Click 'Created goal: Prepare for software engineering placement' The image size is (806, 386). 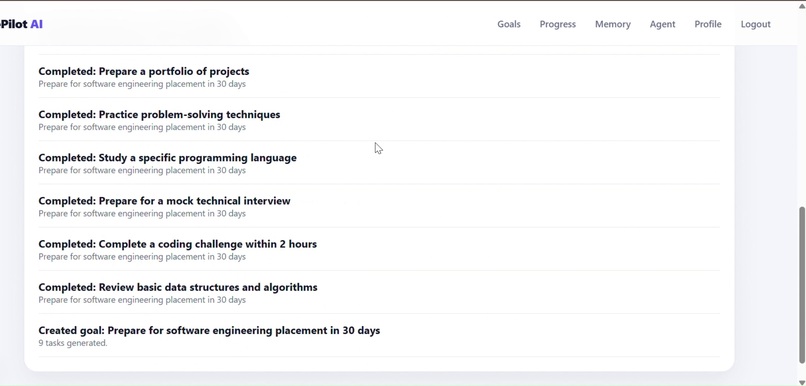point(209,330)
